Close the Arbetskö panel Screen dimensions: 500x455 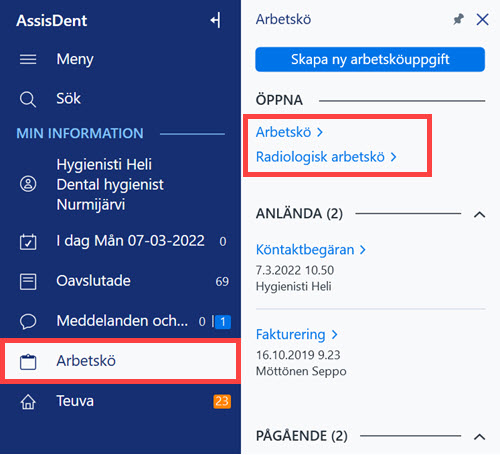tap(482, 19)
